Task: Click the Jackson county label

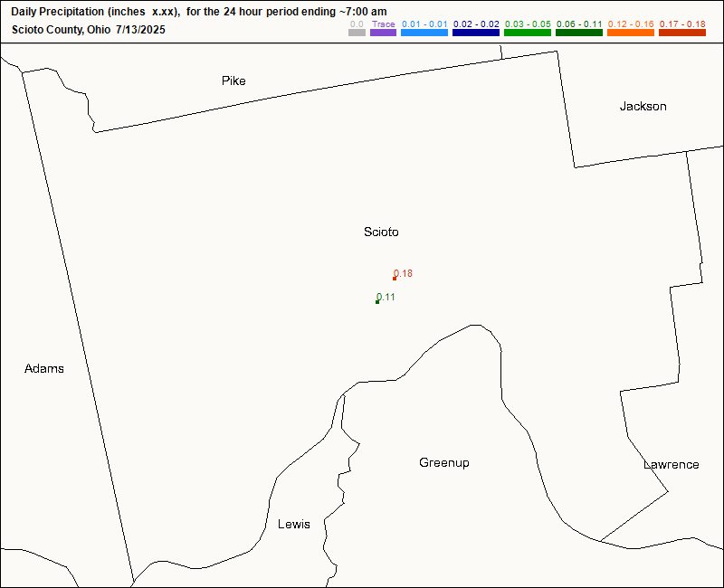Action: [x=643, y=106]
